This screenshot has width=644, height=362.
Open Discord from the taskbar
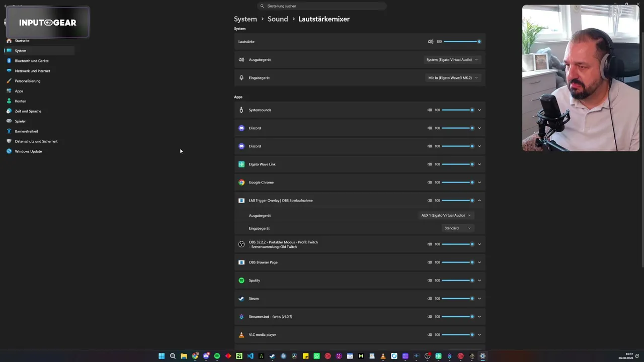pyautogui.click(x=206, y=356)
